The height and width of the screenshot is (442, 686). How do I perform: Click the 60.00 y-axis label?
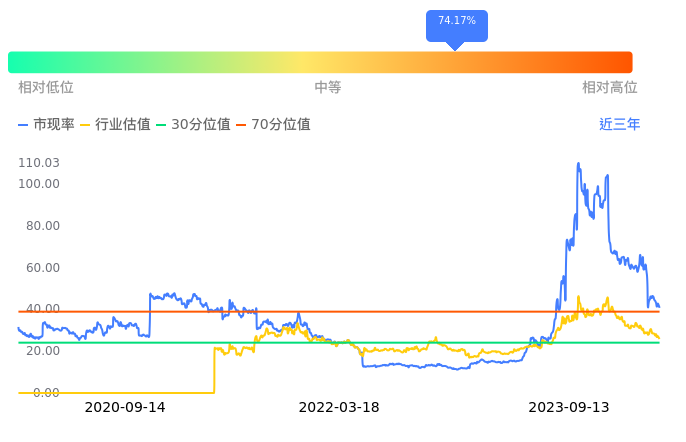(x=42, y=268)
